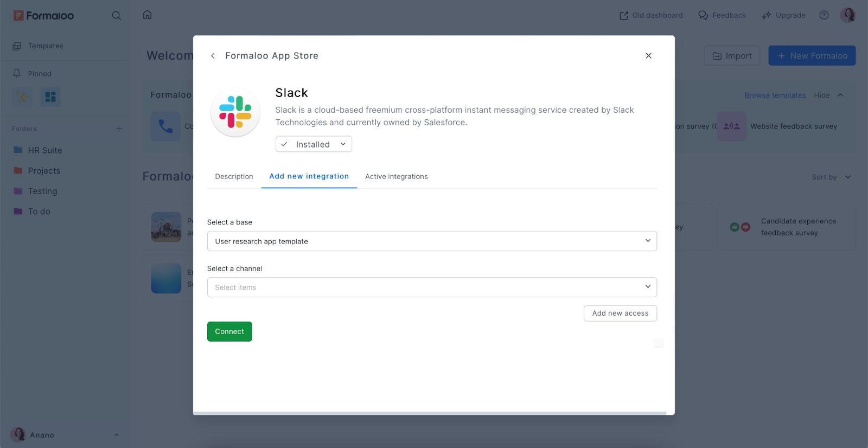Image resolution: width=868 pixels, height=448 pixels.
Task: Click the Pinned section label
Action: point(40,74)
